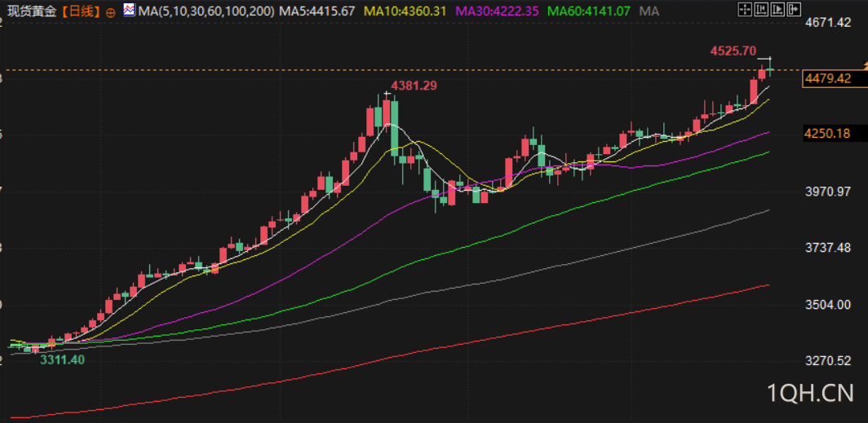Click the 3270.52 price axis label

(828, 360)
